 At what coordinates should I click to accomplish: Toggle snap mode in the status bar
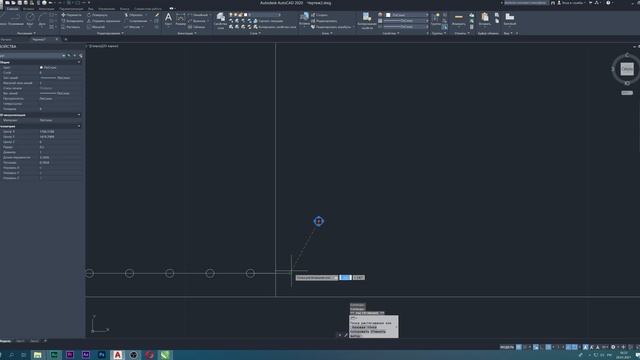point(525,347)
